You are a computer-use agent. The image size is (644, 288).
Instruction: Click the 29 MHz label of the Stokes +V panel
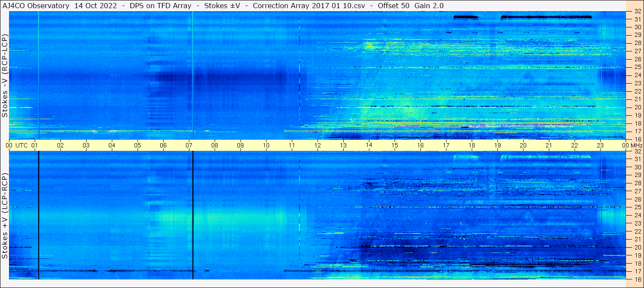638,175
